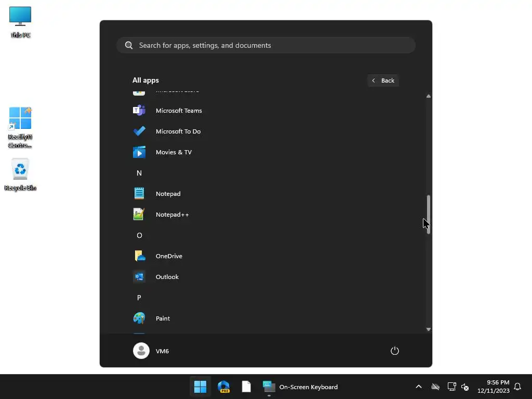Click the On-Screen Keyboard taskbar icon
Screen dimensions: 532x399
[x=269, y=387]
